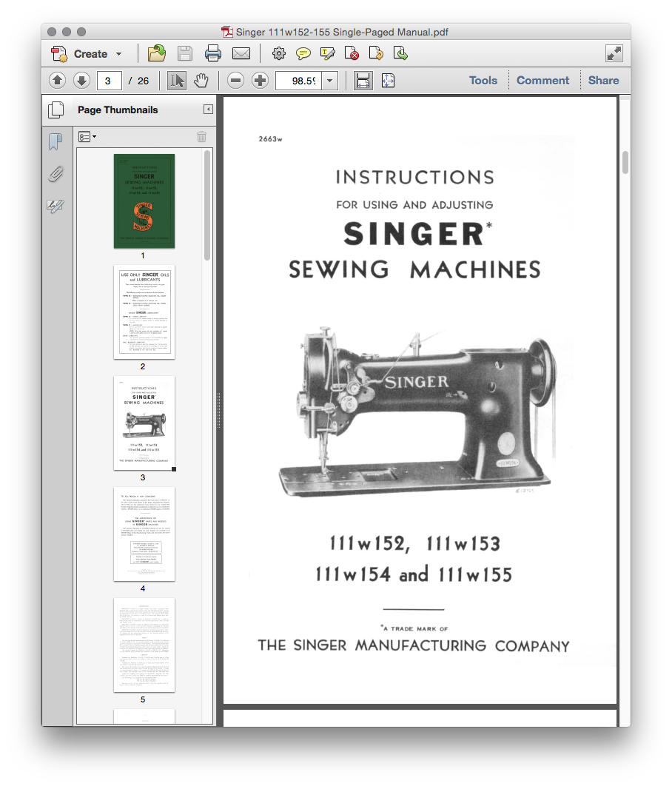Open the Bookmarks panel

55,141
